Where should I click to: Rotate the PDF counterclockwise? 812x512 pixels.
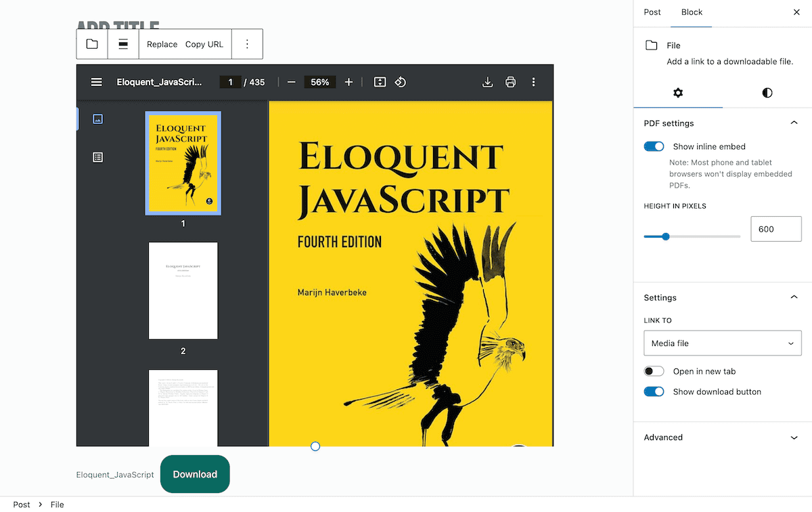click(x=401, y=82)
